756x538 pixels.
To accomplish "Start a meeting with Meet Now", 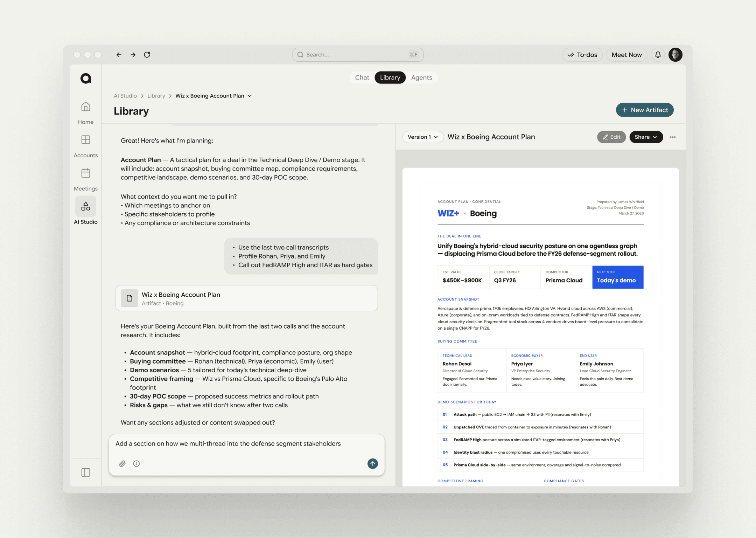I will 626,55.
